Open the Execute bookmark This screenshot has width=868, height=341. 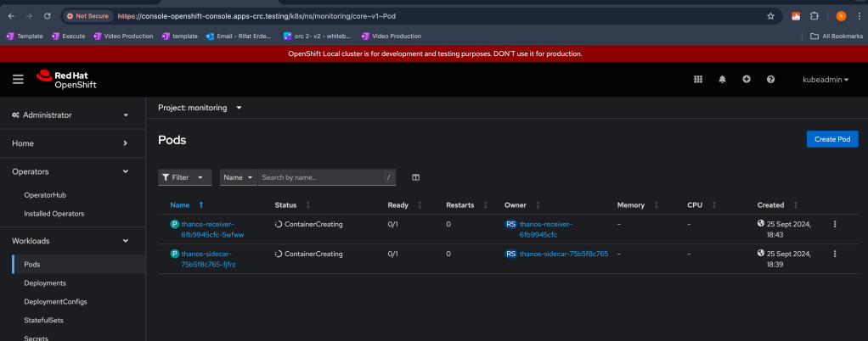68,36
